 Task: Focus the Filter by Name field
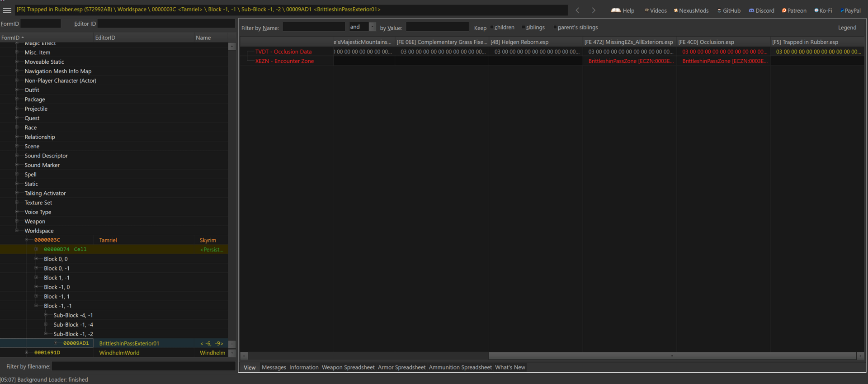[314, 27]
